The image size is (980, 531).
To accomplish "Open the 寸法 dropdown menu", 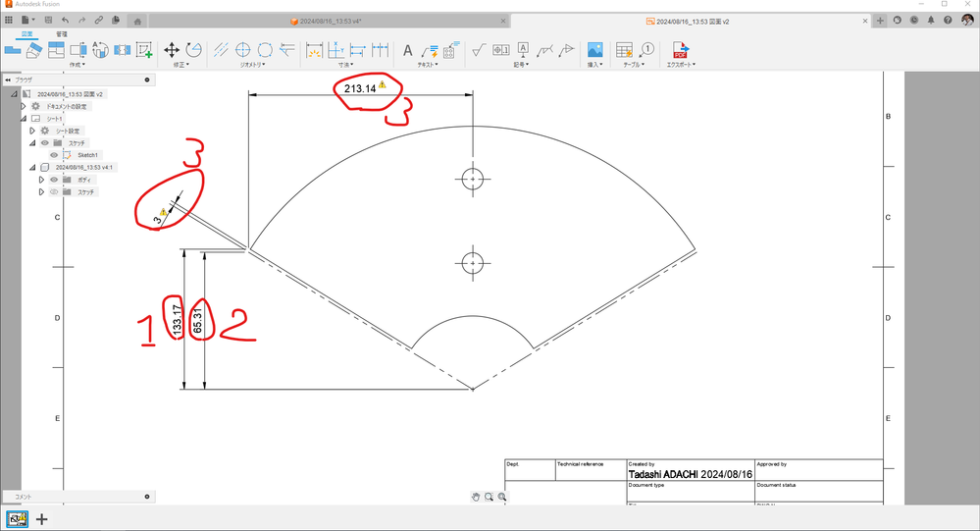I will click(x=345, y=65).
